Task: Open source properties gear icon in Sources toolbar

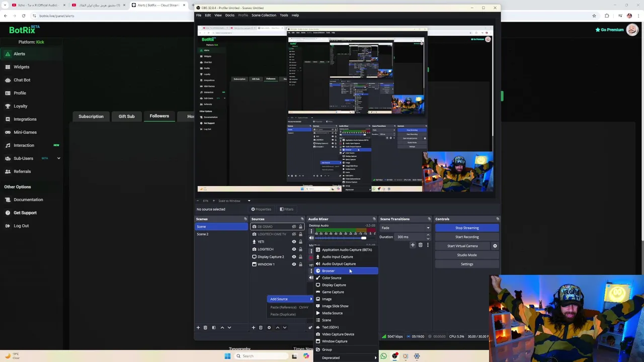Action: 269,328
